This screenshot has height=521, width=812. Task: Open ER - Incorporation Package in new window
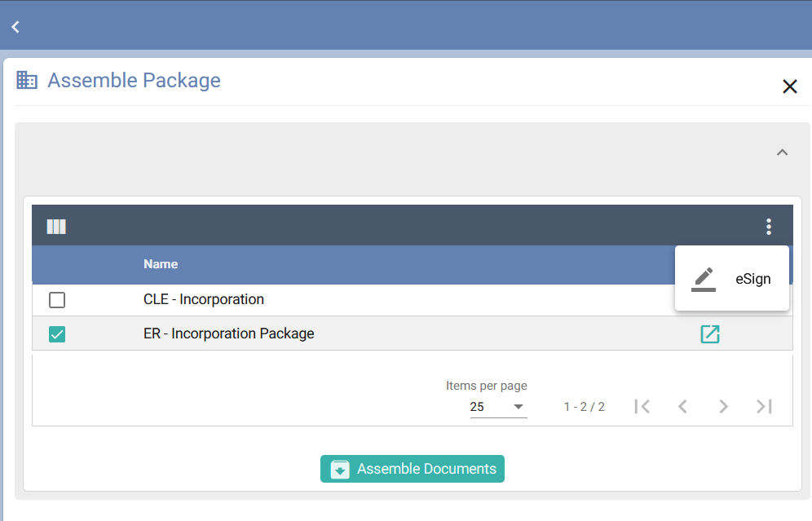coord(710,334)
